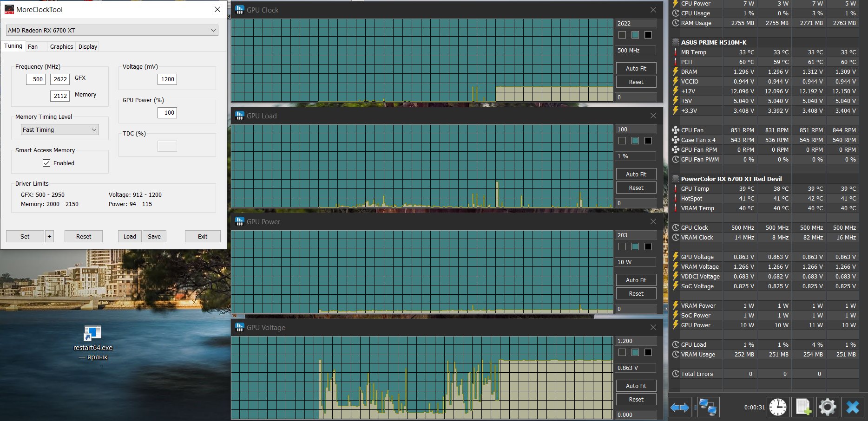Close sensors panel with the blue X icon
Screen dimensions: 868x421
click(853, 408)
